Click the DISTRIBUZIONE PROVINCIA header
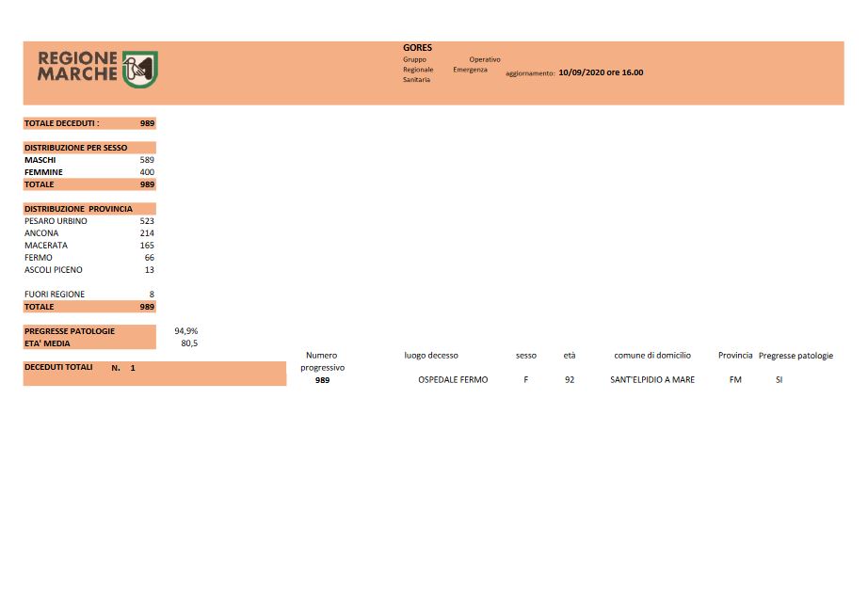 78,209
